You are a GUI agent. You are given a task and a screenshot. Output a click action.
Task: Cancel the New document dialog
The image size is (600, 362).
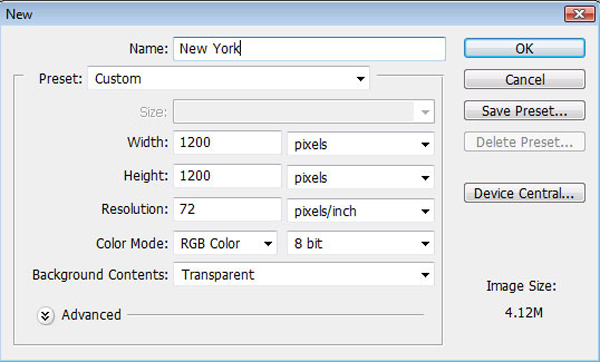pyautogui.click(x=524, y=80)
